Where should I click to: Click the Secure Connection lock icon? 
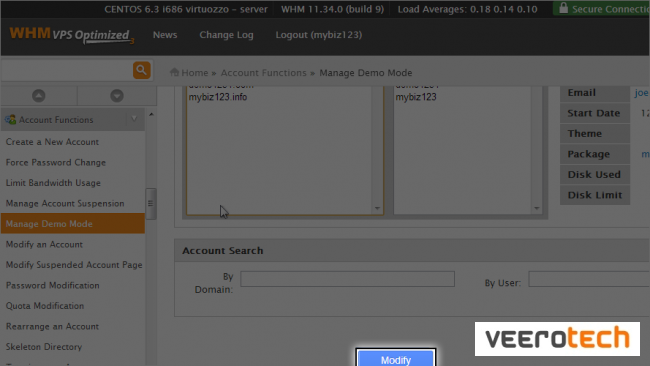[x=563, y=8]
